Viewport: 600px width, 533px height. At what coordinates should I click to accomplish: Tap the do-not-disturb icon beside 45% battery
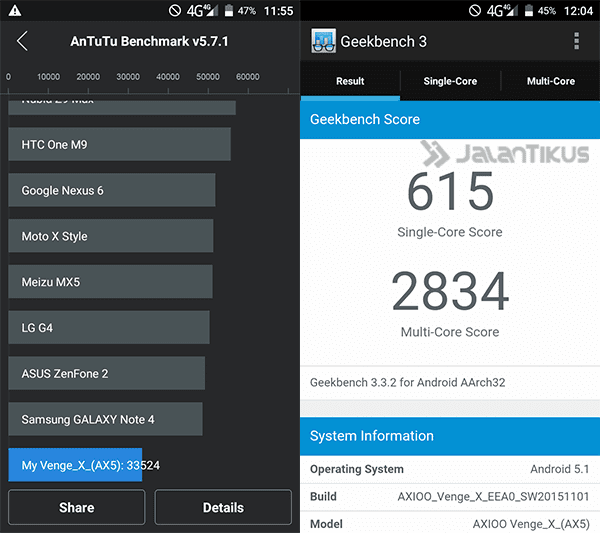pyautogui.click(x=475, y=10)
